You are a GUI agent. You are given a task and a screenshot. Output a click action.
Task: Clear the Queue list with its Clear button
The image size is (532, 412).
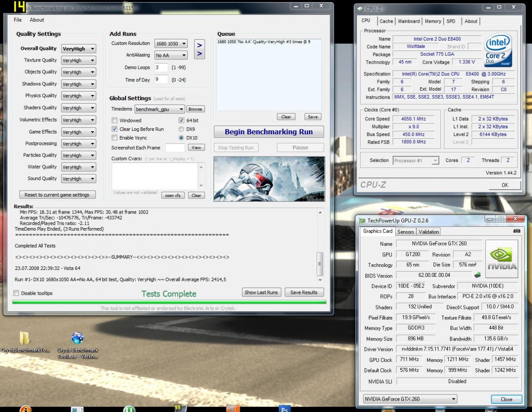[x=286, y=117]
